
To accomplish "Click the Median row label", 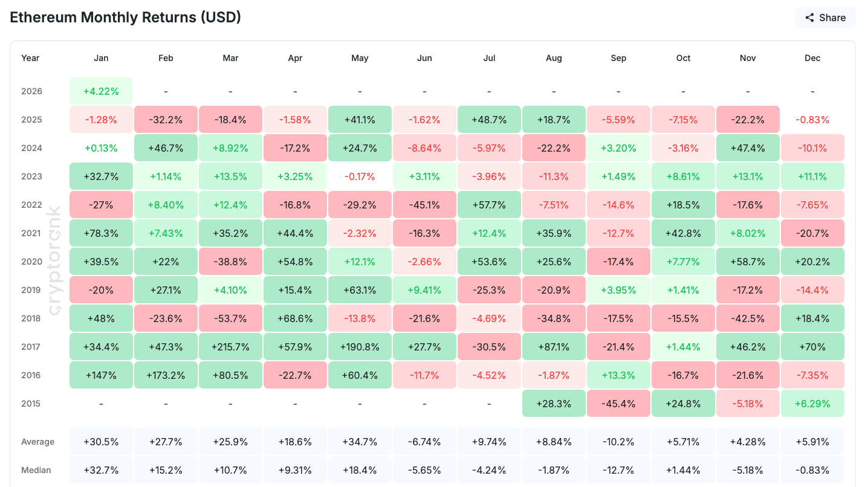I will pos(36,470).
